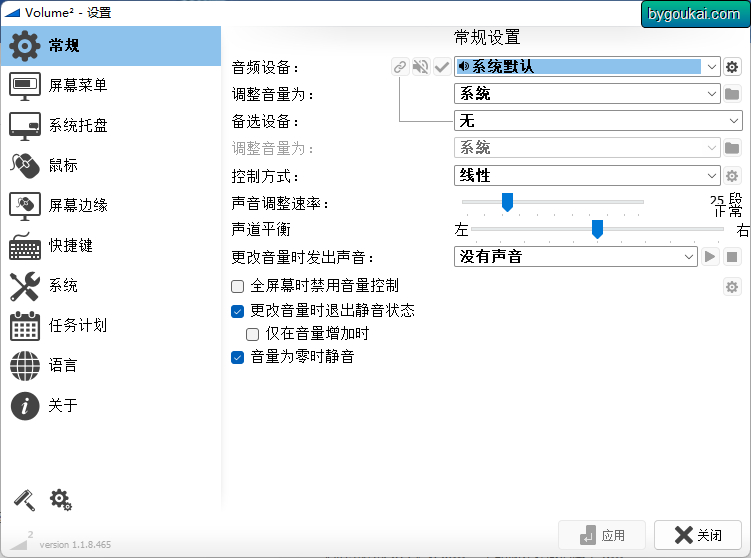Viewport: 751px width, 558px height.
Task: Click the 系统托盘 tray monitor icon
Action: tap(24, 126)
